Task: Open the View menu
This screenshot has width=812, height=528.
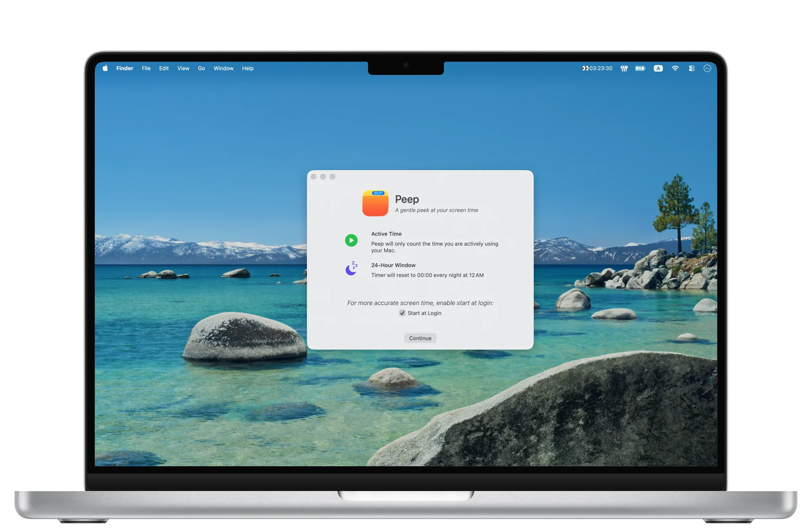Action: tap(183, 68)
